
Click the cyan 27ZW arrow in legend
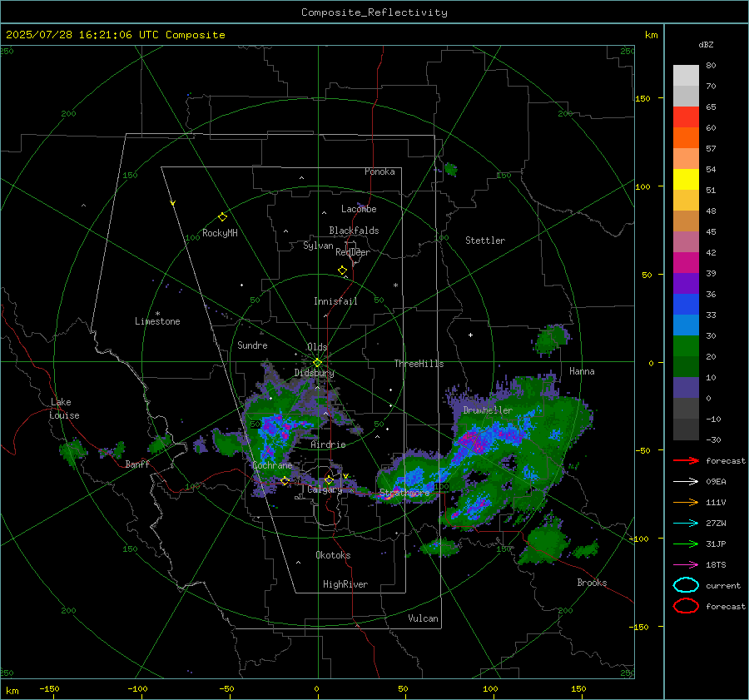tap(686, 524)
